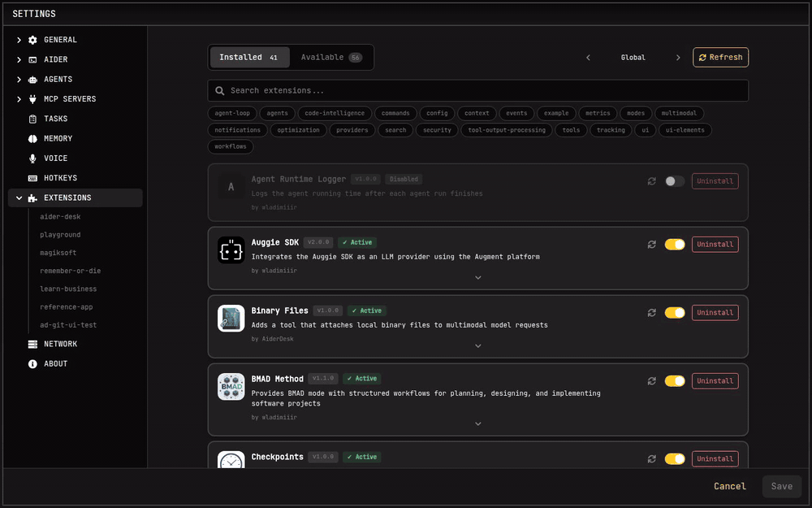Disable the BMAD Method toggle
This screenshot has width=812, height=508.
pyautogui.click(x=675, y=381)
